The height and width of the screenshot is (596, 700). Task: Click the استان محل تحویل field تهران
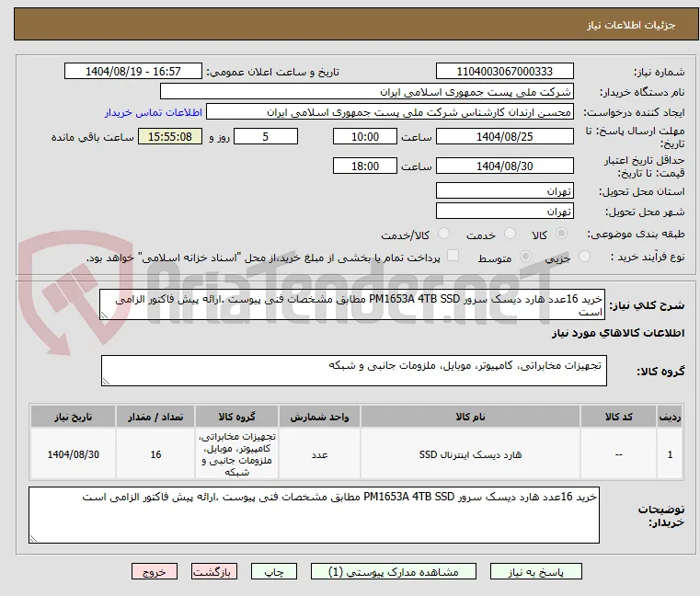pyautogui.click(x=504, y=191)
